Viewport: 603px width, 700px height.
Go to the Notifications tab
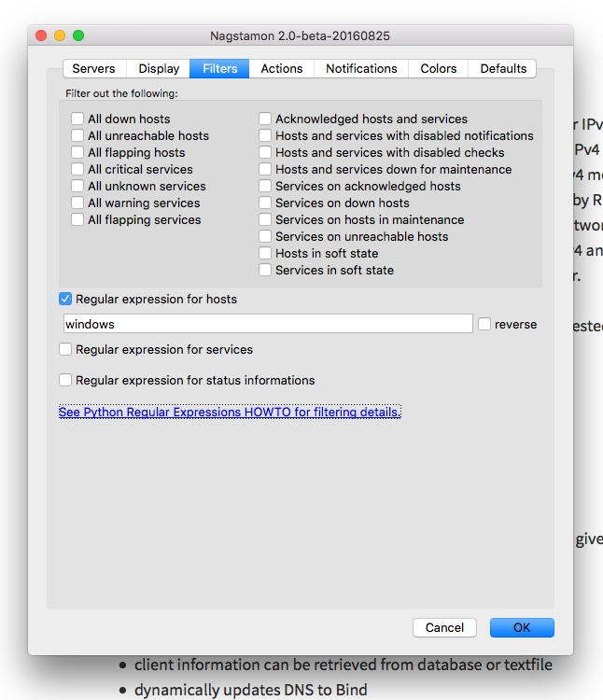361,68
